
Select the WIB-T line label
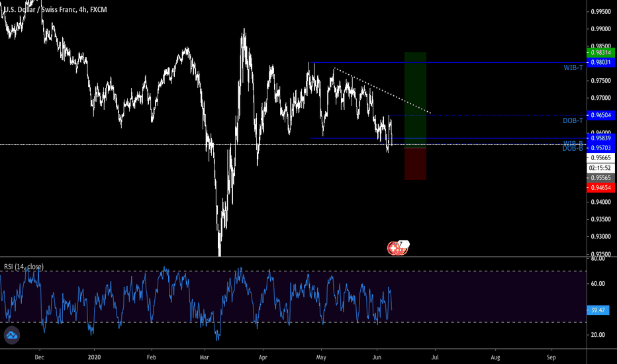click(x=573, y=68)
